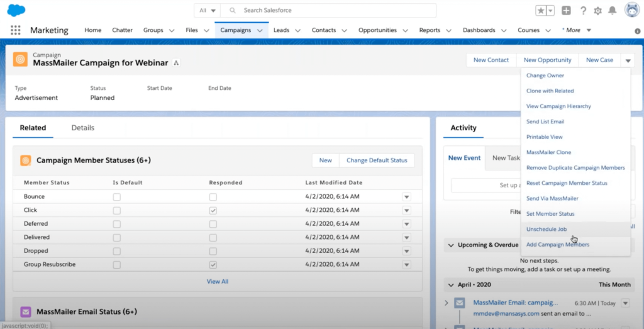This screenshot has height=329, width=644.
Task: Expand the Campaigns tab dropdown chevron
Action: click(260, 30)
